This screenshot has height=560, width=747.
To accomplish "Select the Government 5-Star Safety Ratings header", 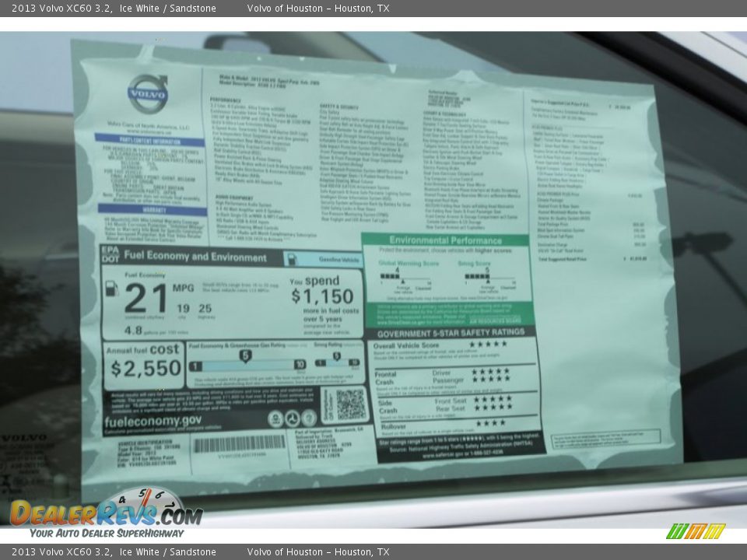I will tap(453, 331).
